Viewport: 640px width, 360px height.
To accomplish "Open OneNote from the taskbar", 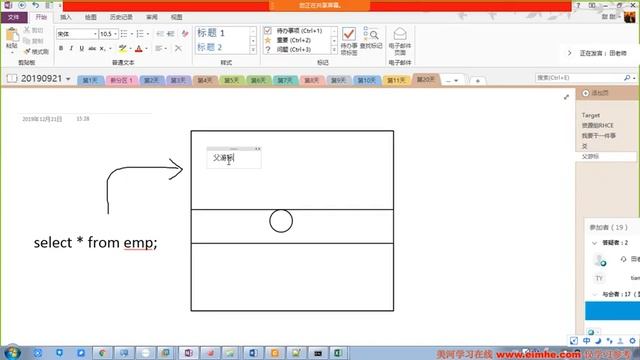I will point(188,353).
